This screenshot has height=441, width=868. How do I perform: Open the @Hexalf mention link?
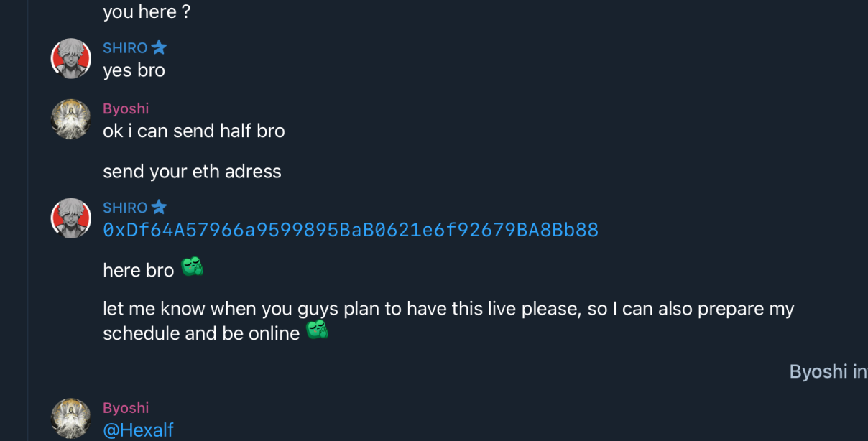coord(138,430)
